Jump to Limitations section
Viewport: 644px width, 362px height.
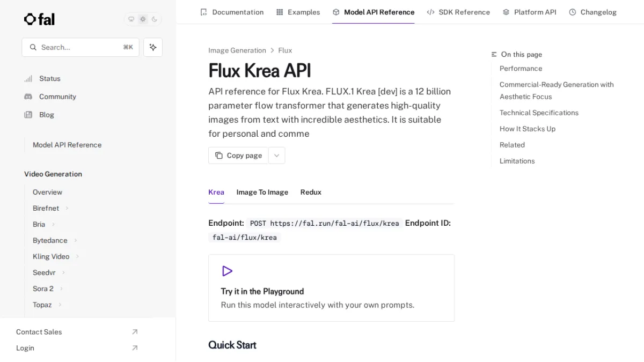coord(517,161)
